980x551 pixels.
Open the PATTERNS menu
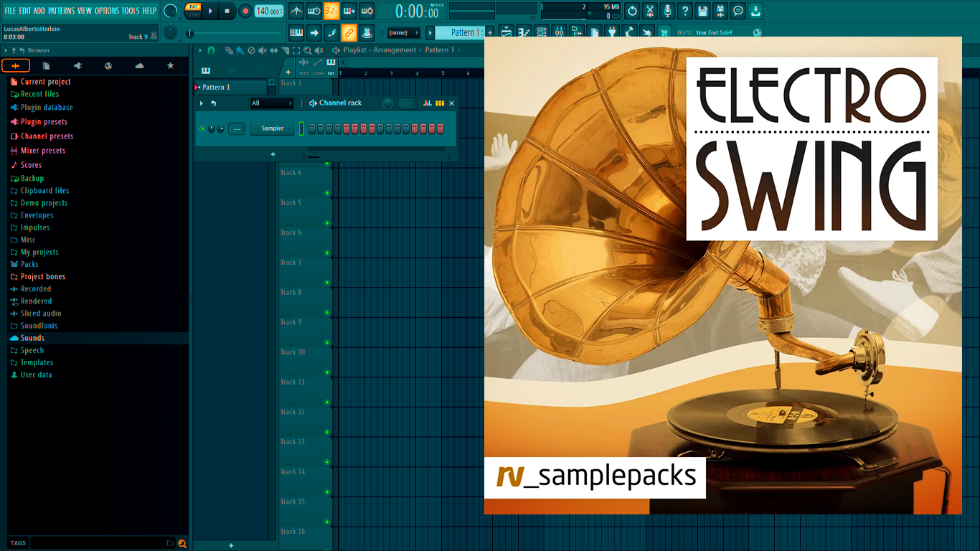(62, 11)
